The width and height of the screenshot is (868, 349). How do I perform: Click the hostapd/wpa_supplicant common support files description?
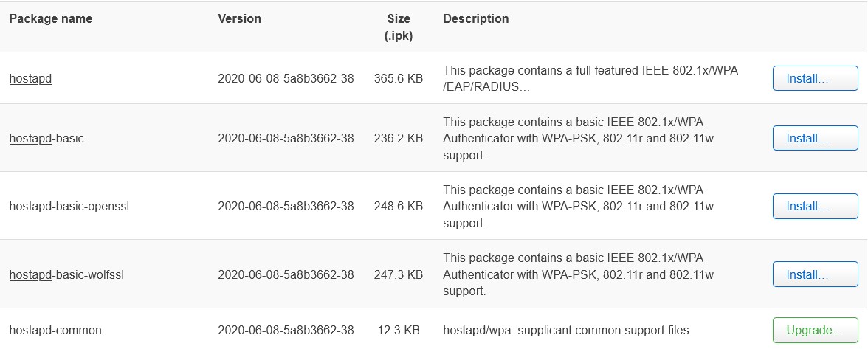pos(565,331)
